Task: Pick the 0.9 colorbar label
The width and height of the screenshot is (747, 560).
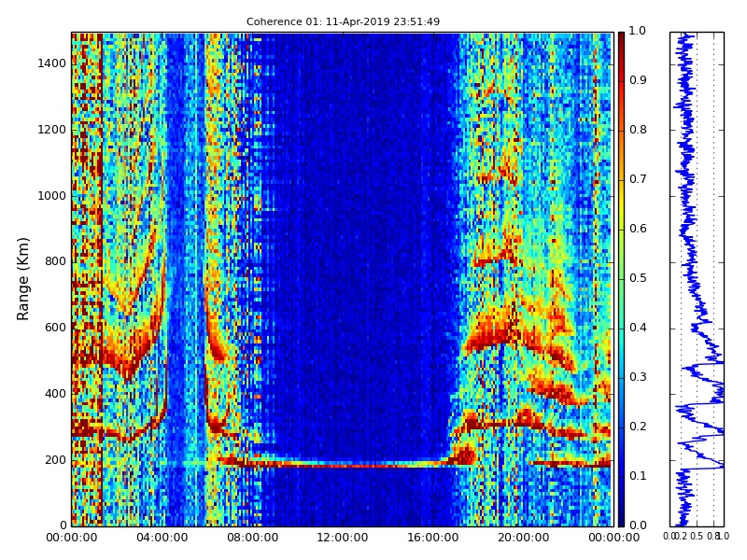Action: [638, 80]
